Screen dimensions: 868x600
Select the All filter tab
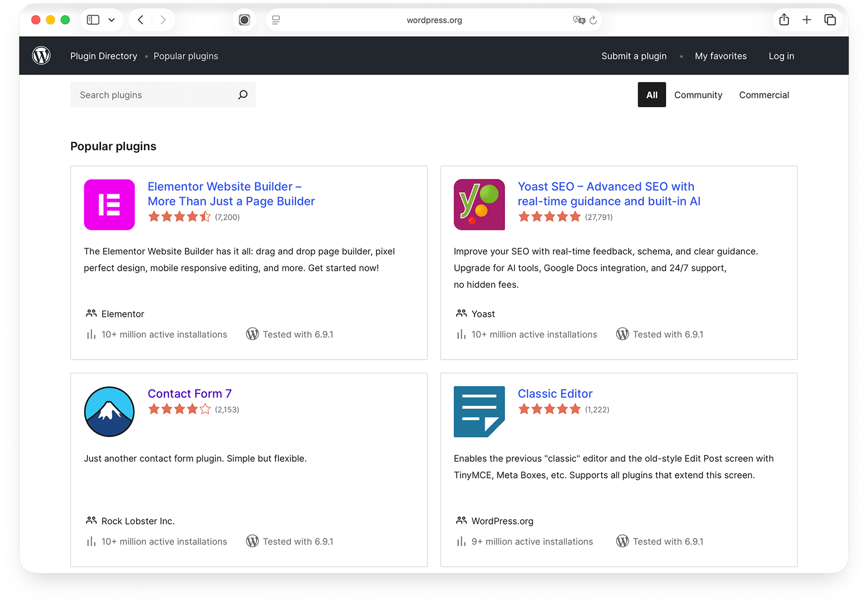point(652,95)
